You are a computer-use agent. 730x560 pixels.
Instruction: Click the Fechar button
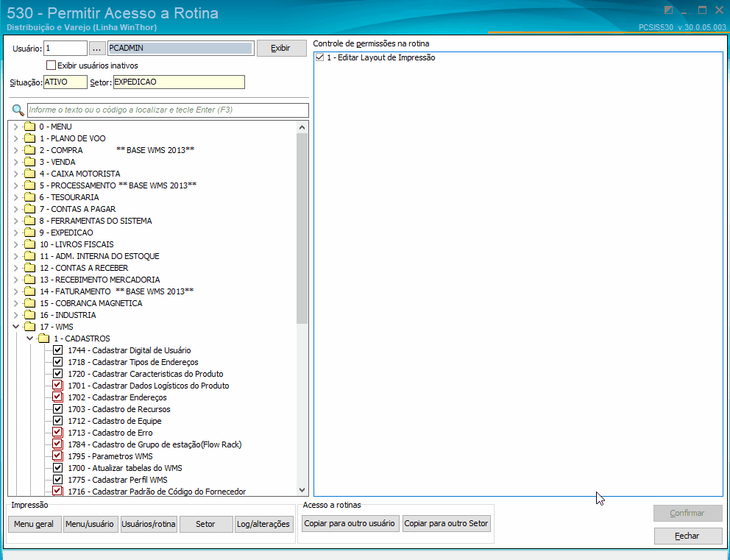(687, 536)
